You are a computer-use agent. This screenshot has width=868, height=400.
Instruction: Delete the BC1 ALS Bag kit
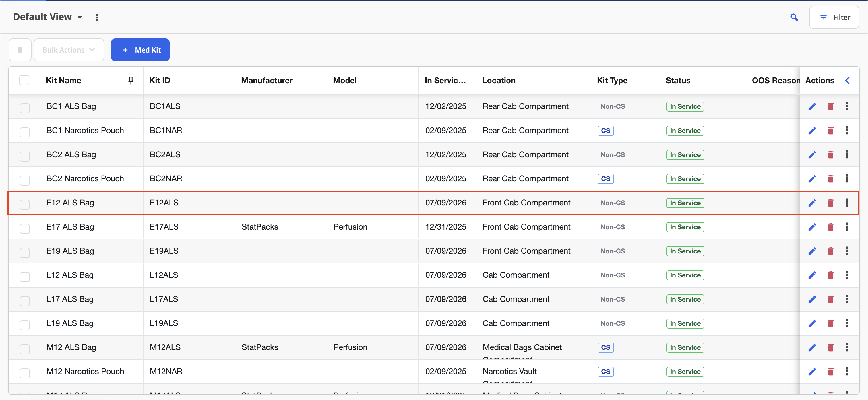[830, 106]
